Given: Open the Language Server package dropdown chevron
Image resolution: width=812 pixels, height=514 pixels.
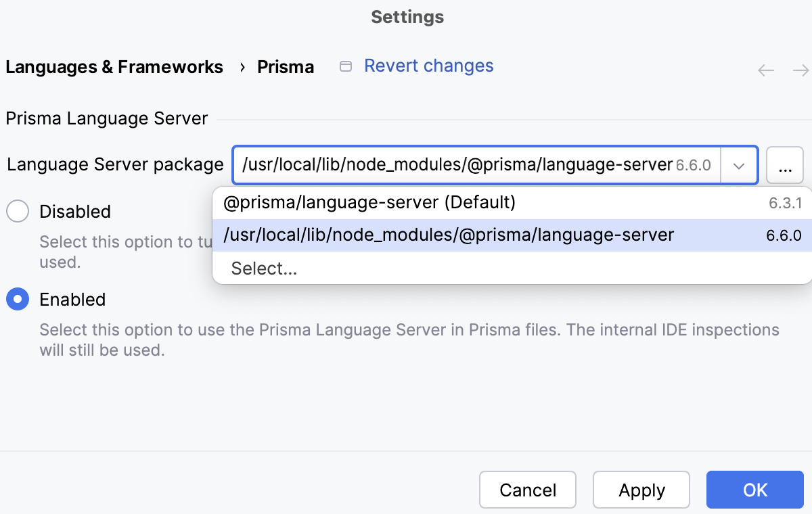Looking at the screenshot, I should [739, 164].
